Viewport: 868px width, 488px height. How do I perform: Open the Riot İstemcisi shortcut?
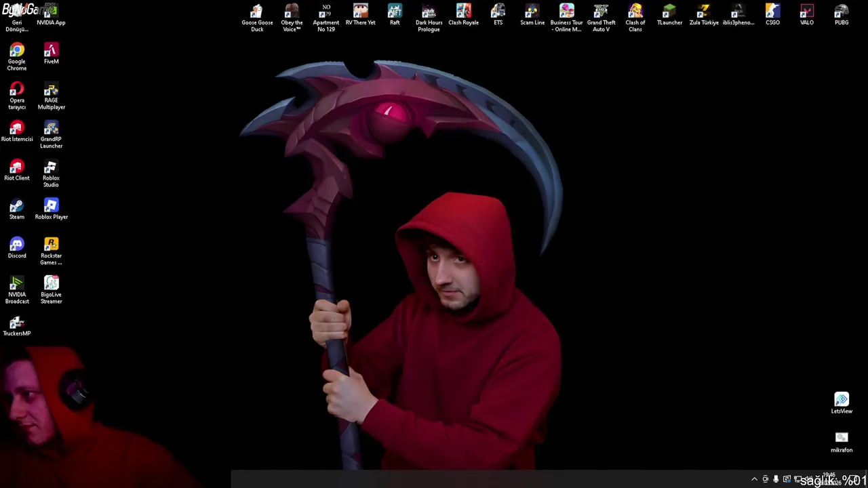(x=17, y=131)
